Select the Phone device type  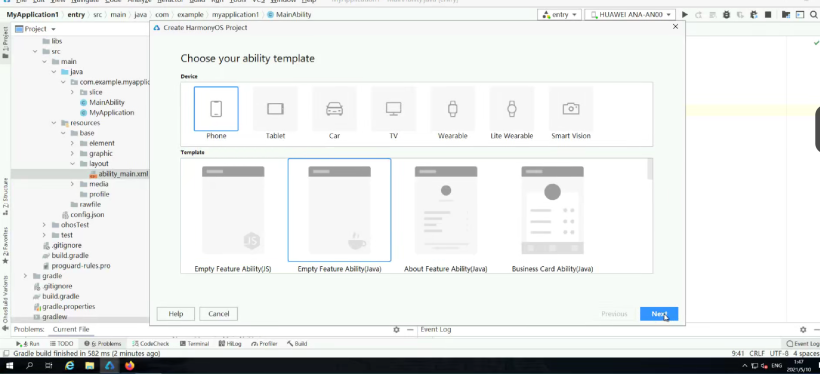[x=216, y=109]
